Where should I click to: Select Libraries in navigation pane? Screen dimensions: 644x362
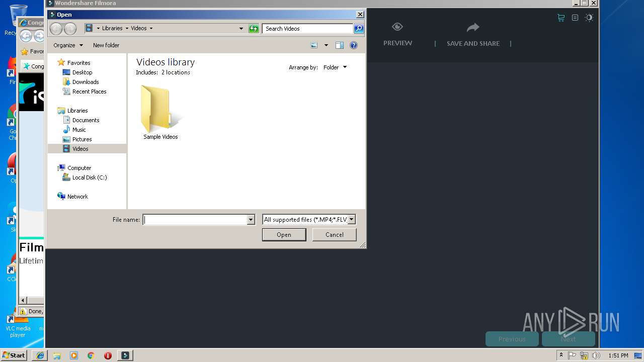pyautogui.click(x=77, y=111)
